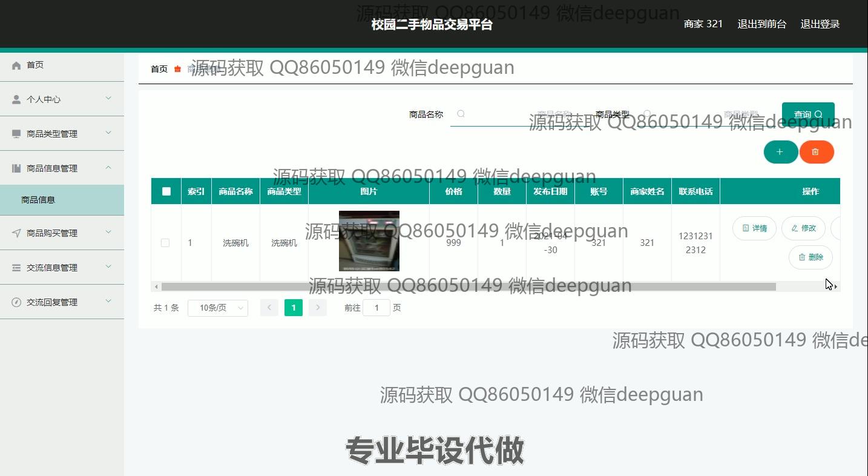Click the 发布日期 column header
The image size is (868, 476).
pyautogui.click(x=550, y=191)
